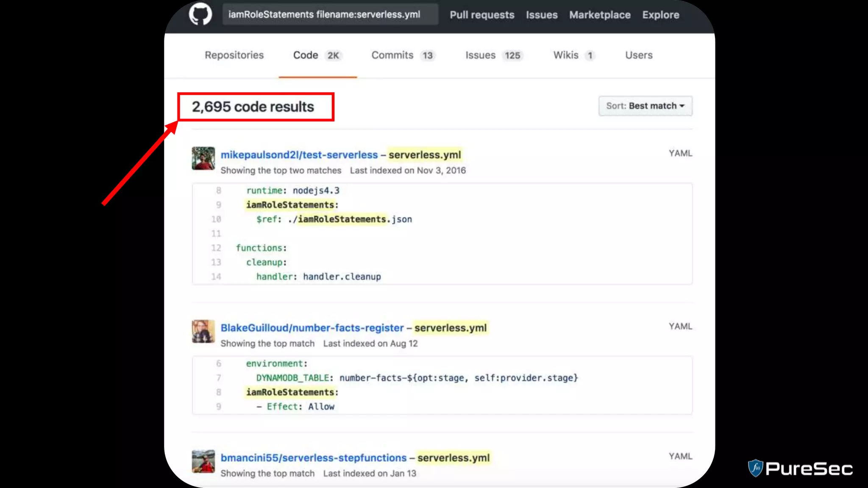The image size is (868, 488).
Task: Open BlakeGuilloud user avatar
Action: pyautogui.click(x=203, y=331)
